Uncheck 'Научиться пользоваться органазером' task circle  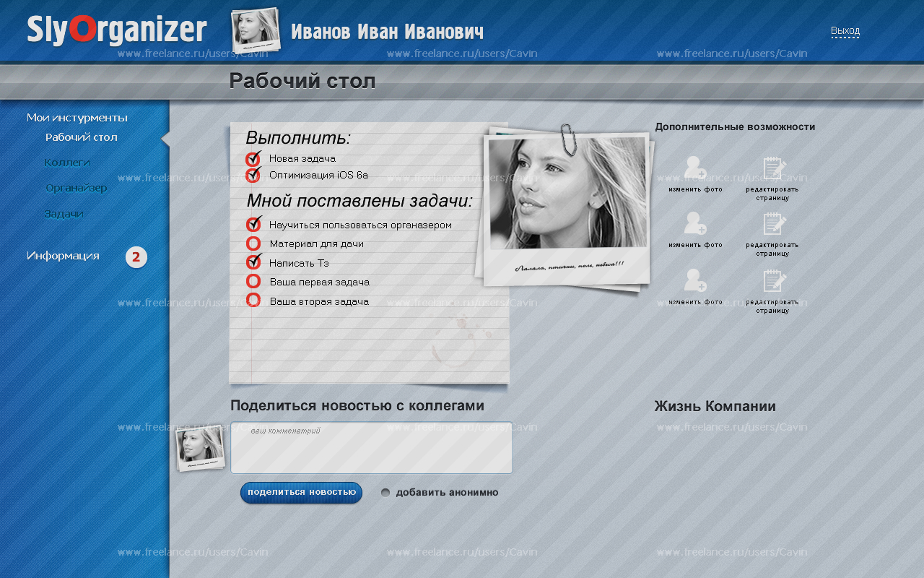tap(253, 225)
